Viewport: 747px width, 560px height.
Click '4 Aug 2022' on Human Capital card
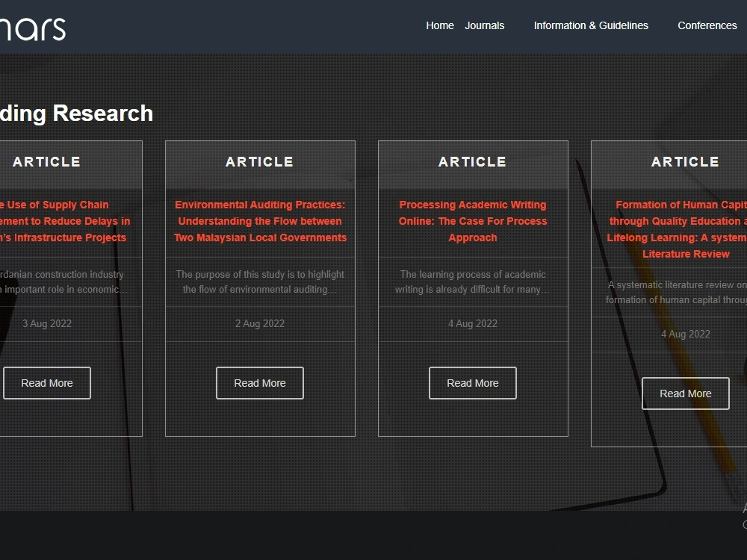click(x=686, y=334)
